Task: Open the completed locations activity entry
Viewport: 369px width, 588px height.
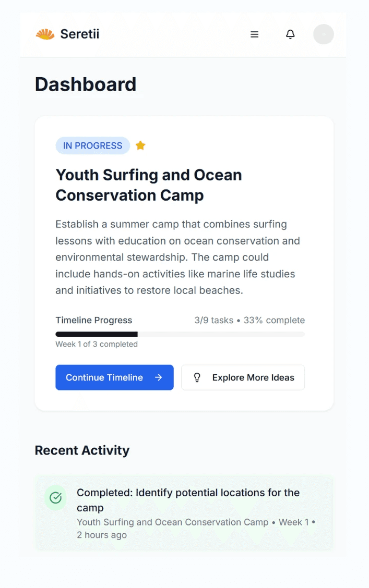Action: pos(184,513)
